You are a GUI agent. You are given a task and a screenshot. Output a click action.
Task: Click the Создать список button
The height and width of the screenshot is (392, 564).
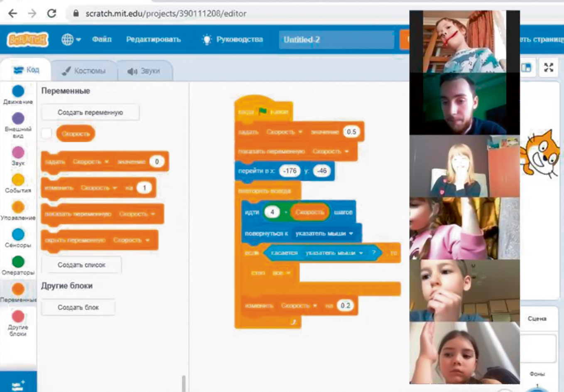pos(81,265)
